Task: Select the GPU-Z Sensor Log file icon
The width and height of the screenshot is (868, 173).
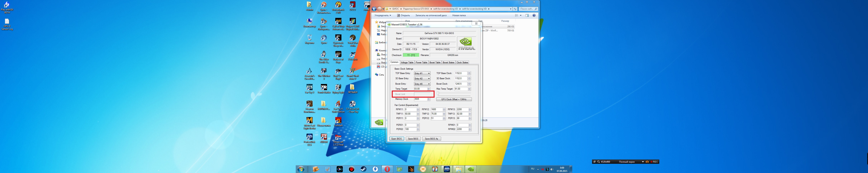Action: tap(7, 25)
